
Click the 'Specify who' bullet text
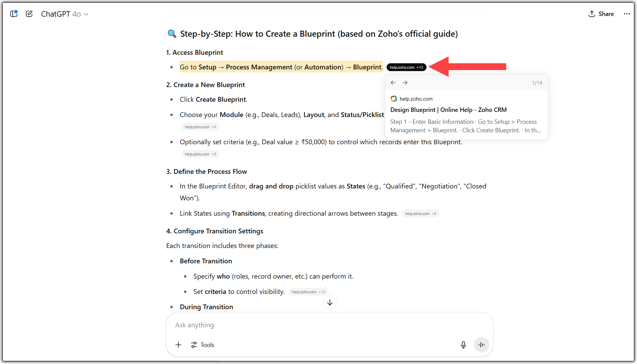[x=273, y=276]
